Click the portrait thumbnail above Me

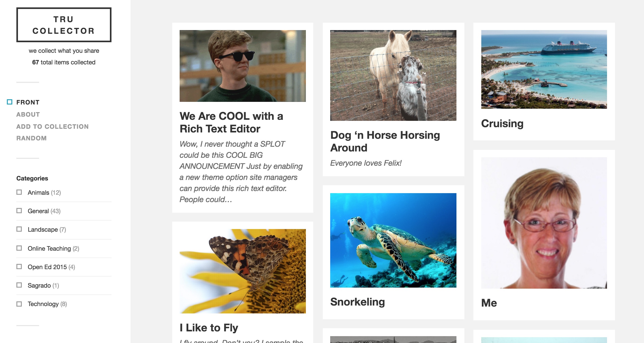click(x=544, y=223)
